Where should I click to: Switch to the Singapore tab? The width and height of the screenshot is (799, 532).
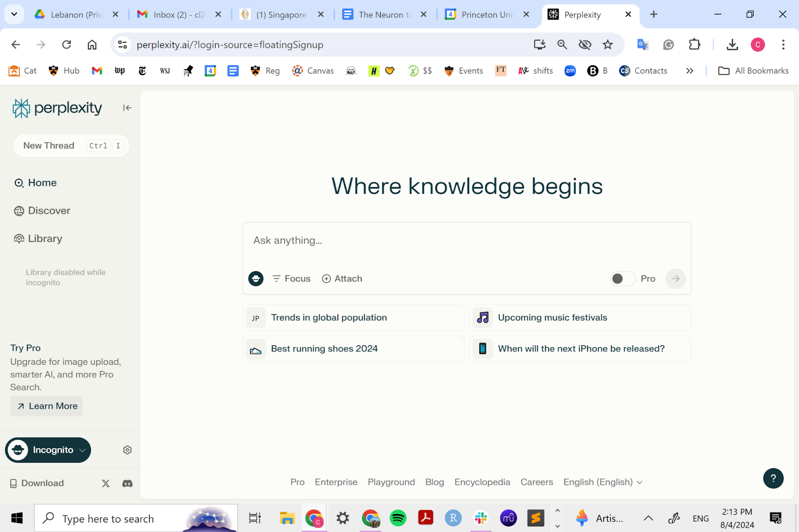(282, 14)
